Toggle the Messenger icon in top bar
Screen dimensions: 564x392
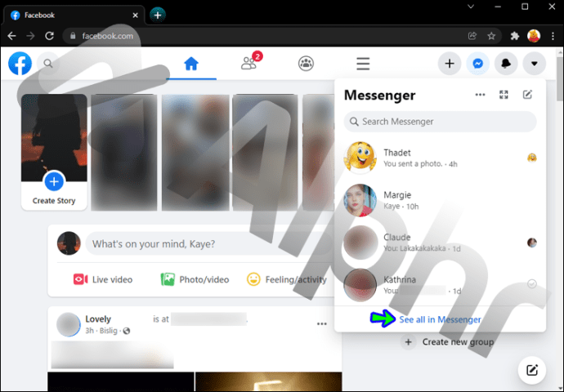[x=477, y=64]
